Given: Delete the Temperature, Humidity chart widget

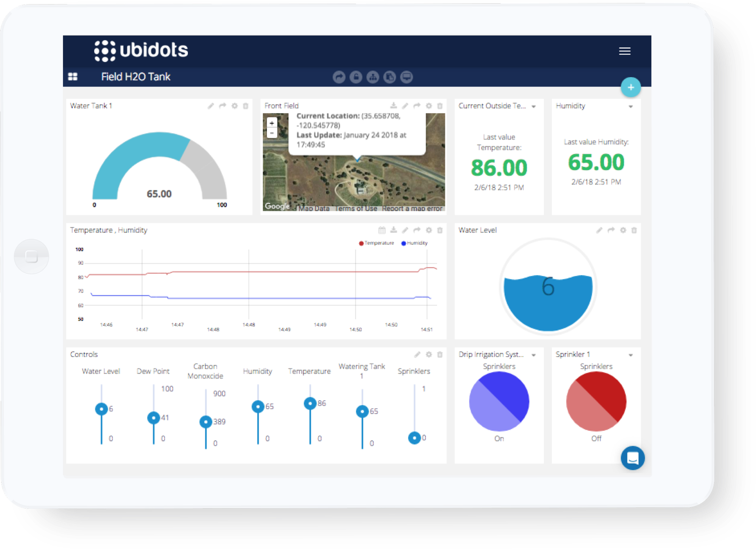Looking at the screenshot, I should point(440,230).
